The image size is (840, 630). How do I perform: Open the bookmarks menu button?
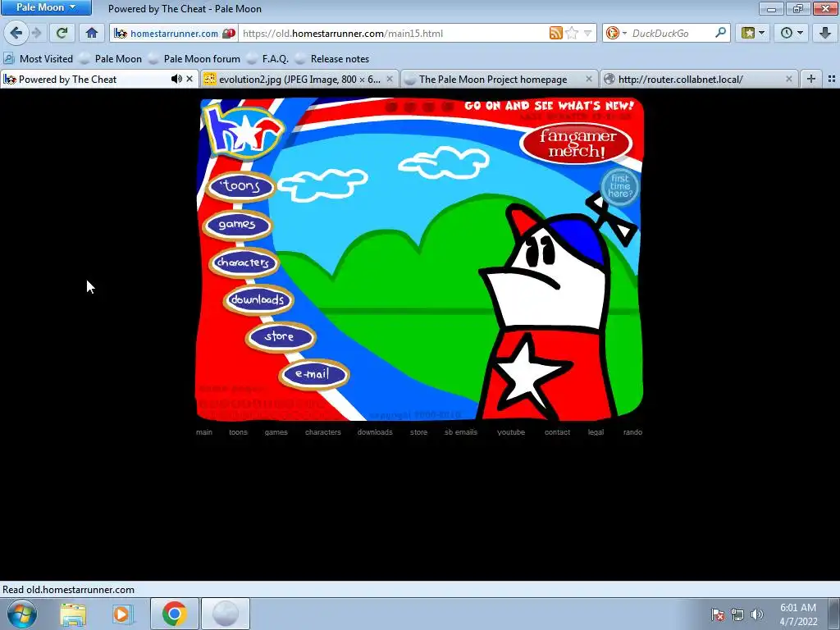point(753,33)
